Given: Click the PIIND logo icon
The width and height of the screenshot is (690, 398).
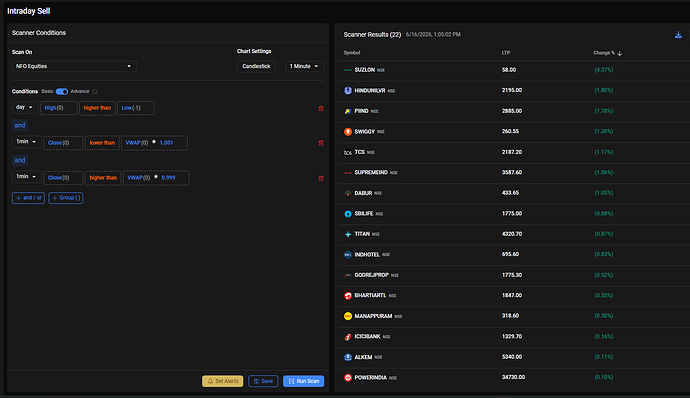Looking at the screenshot, I should click(x=348, y=111).
